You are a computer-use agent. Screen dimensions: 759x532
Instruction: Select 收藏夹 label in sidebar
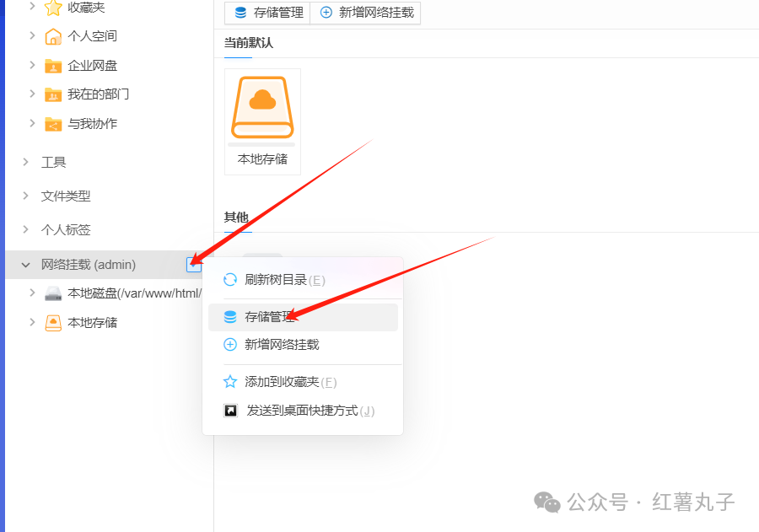tap(86, 8)
